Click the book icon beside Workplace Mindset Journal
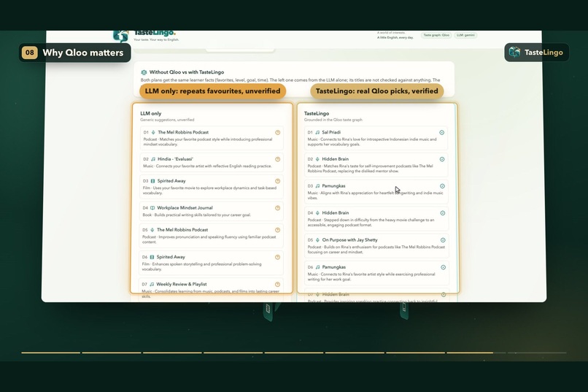 pos(152,208)
